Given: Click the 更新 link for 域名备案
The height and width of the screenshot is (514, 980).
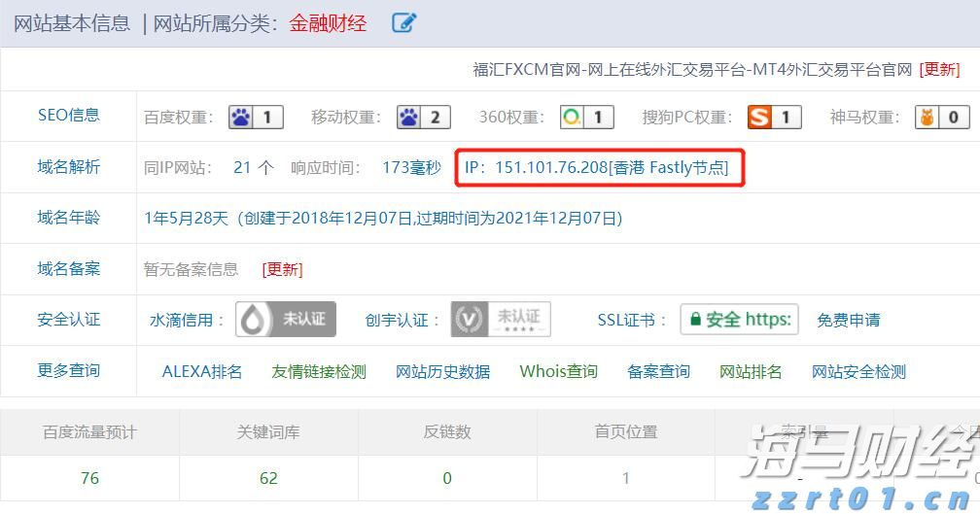Looking at the screenshot, I should coord(282,269).
